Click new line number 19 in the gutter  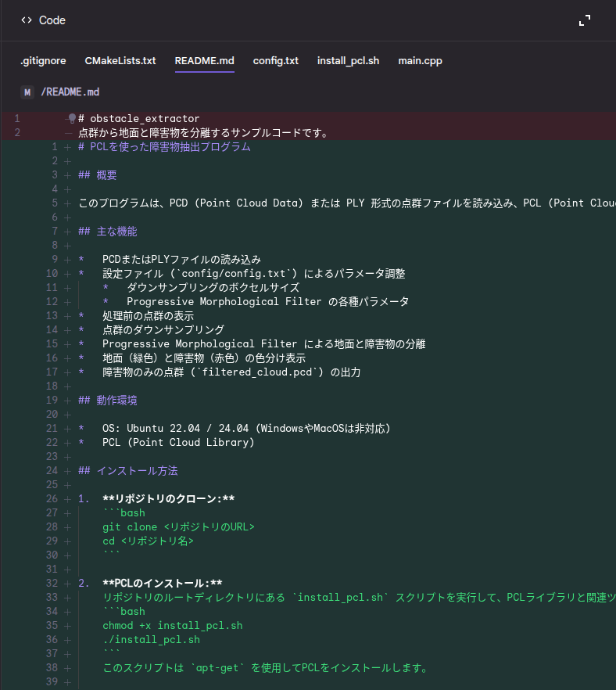point(52,401)
